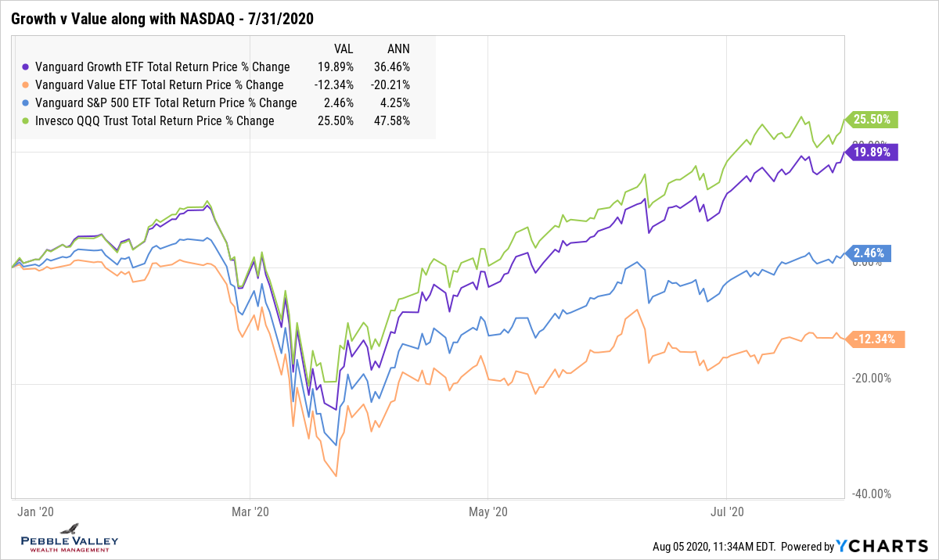Click the blue Vanguard S&P 500 legend dot

pos(27,103)
